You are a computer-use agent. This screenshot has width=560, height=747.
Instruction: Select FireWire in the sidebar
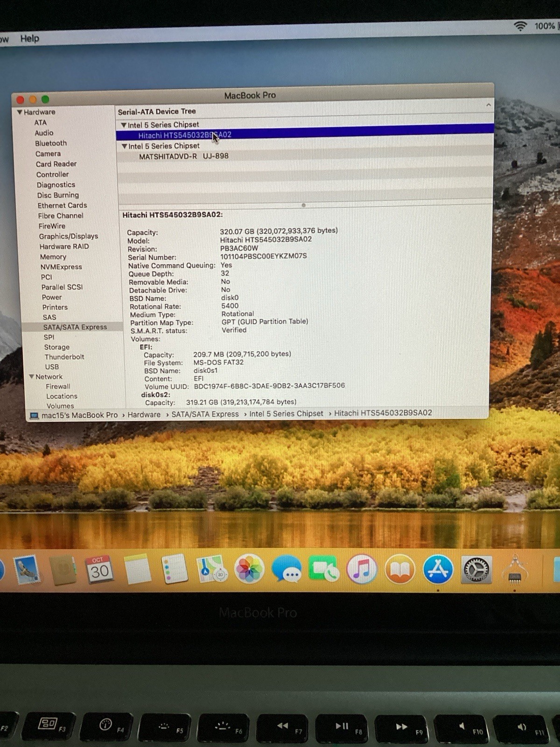coord(52,226)
